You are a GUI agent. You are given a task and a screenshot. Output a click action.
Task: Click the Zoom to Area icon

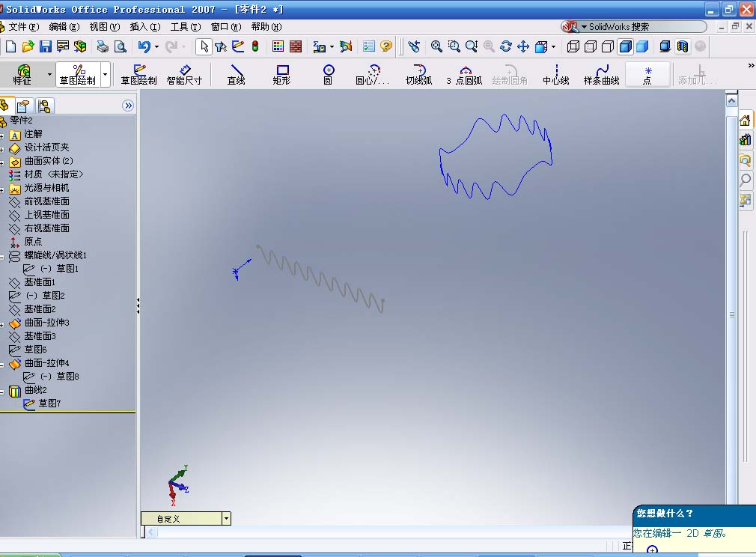coord(454,46)
